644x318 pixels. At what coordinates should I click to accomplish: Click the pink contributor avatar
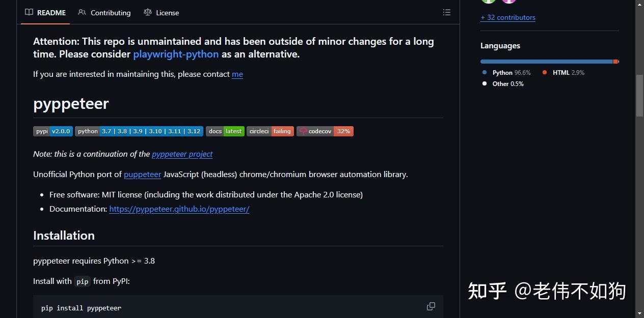click(509, 2)
